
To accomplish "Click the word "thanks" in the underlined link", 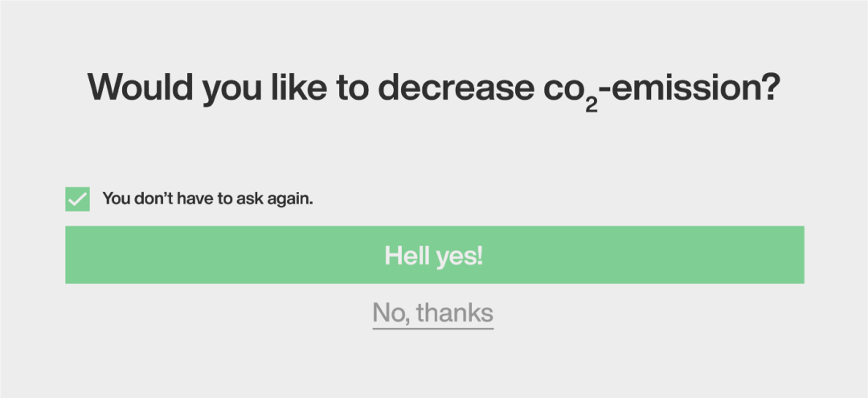I will (455, 313).
